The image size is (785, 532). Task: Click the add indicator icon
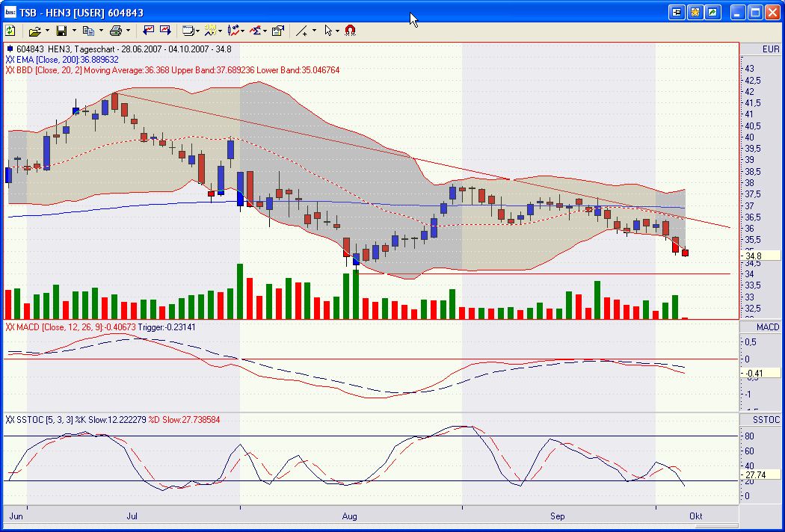[210, 31]
